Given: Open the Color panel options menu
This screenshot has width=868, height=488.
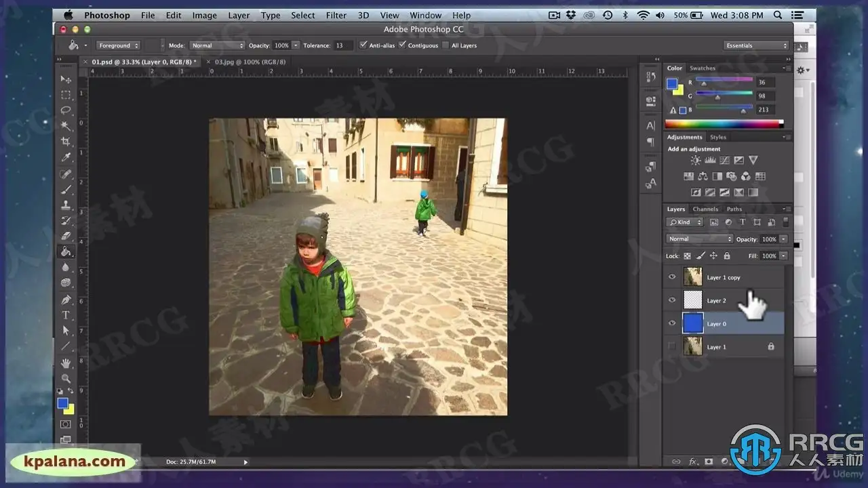Looking at the screenshot, I should pos(785,68).
